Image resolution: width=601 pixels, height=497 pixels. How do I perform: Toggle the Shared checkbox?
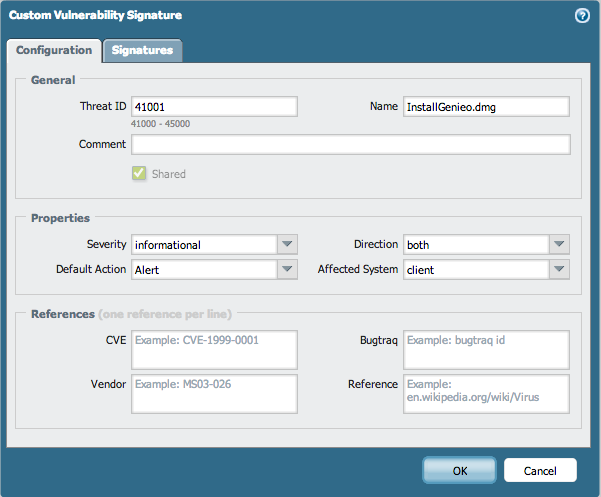pyautogui.click(x=139, y=173)
